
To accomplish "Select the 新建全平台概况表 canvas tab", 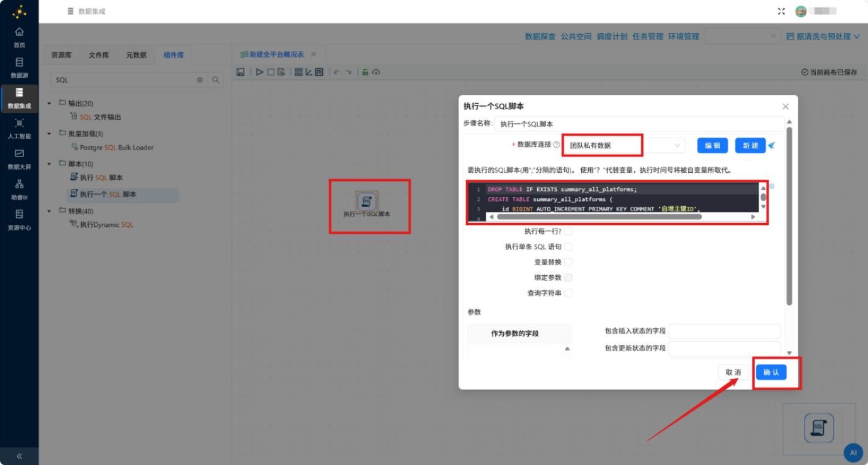I will tap(272, 55).
